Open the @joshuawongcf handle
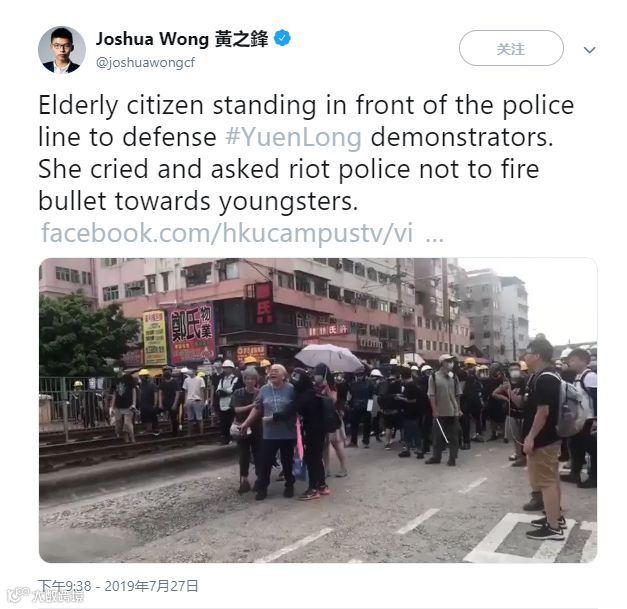627x609 pixels. 145,63
